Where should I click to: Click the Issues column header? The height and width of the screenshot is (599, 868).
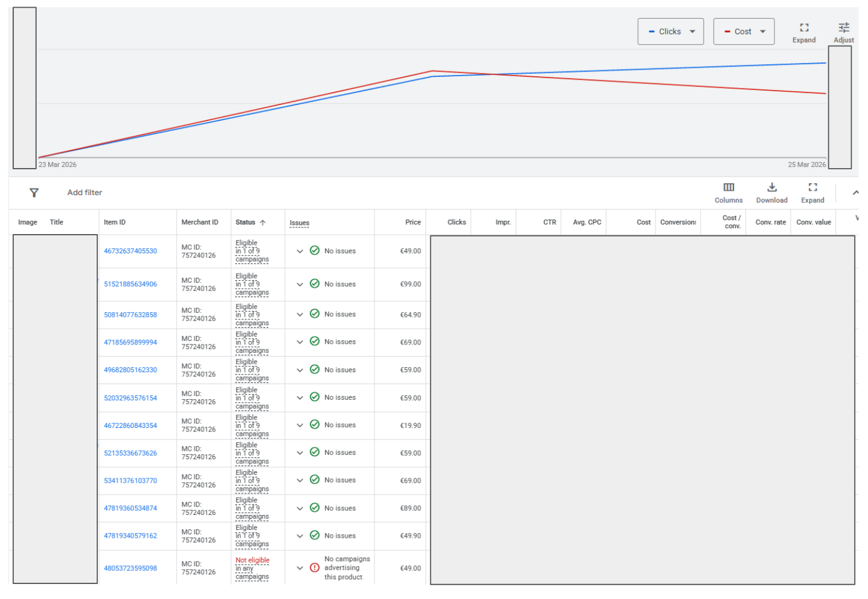299,222
